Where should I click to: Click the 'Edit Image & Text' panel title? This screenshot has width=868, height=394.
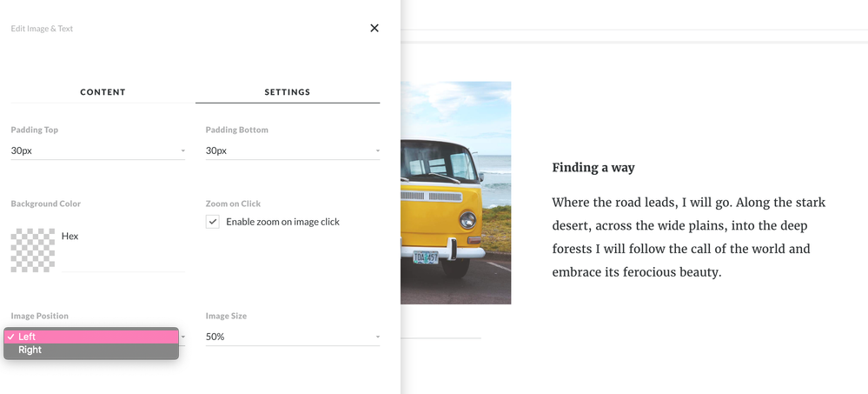[42, 29]
